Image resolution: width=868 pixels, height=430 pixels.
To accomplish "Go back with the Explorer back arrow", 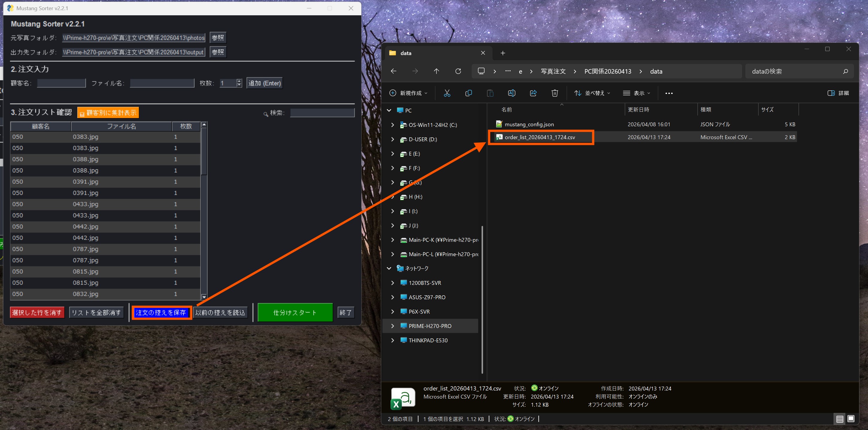I will pos(394,71).
